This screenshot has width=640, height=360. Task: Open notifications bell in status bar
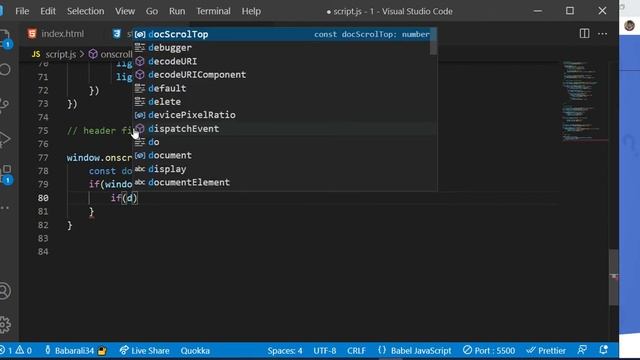pyautogui.click(x=604, y=350)
